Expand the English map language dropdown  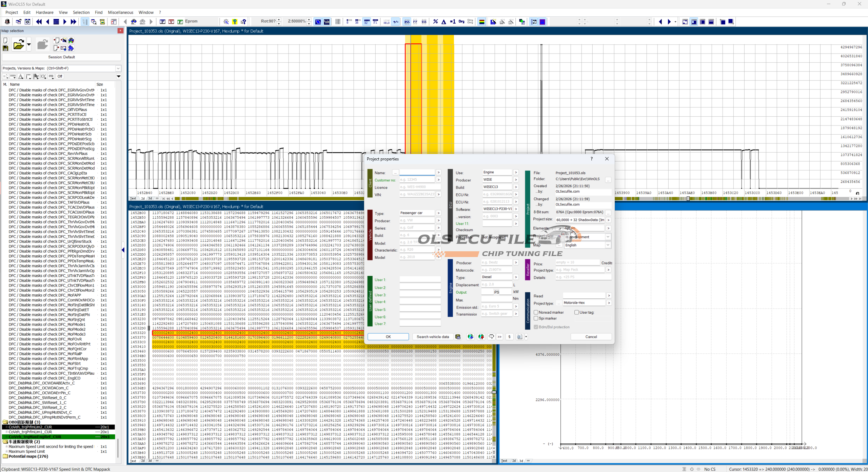(608, 245)
